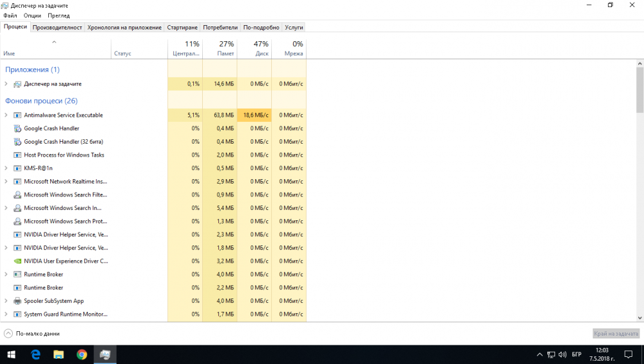Click the scrollbar up arrow
Image resolution: width=644 pixels, height=364 pixels.
pyautogui.click(x=639, y=63)
